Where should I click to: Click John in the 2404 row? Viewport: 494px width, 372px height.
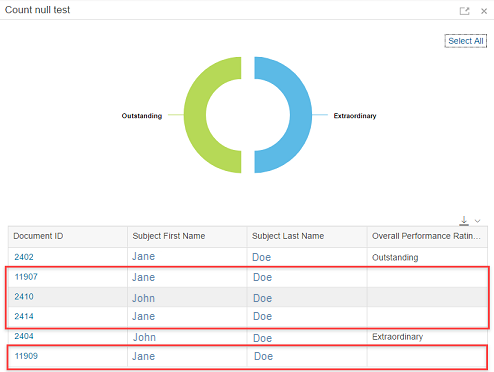(x=144, y=337)
